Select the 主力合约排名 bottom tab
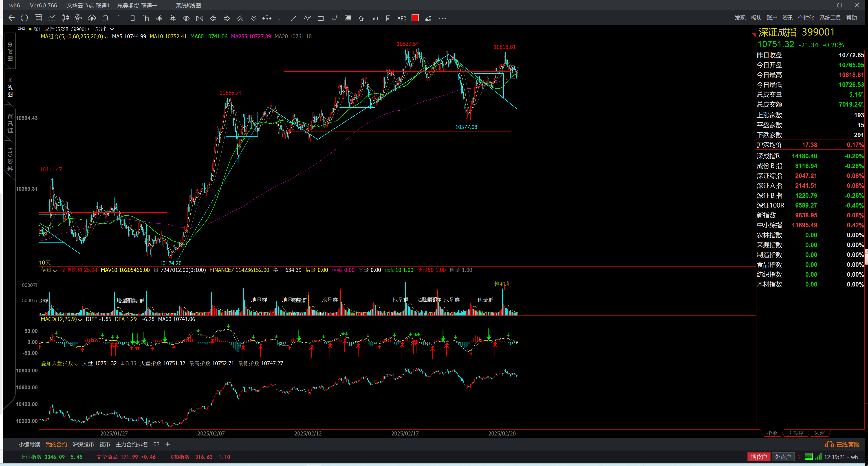This screenshot has width=868, height=466. tap(132, 444)
